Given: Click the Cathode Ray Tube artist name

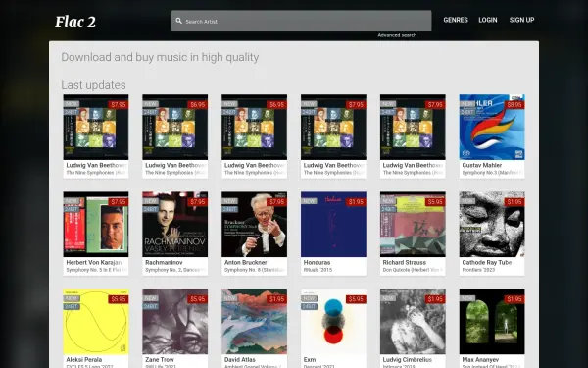Looking at the screenshot, I should tap(487, 262).
